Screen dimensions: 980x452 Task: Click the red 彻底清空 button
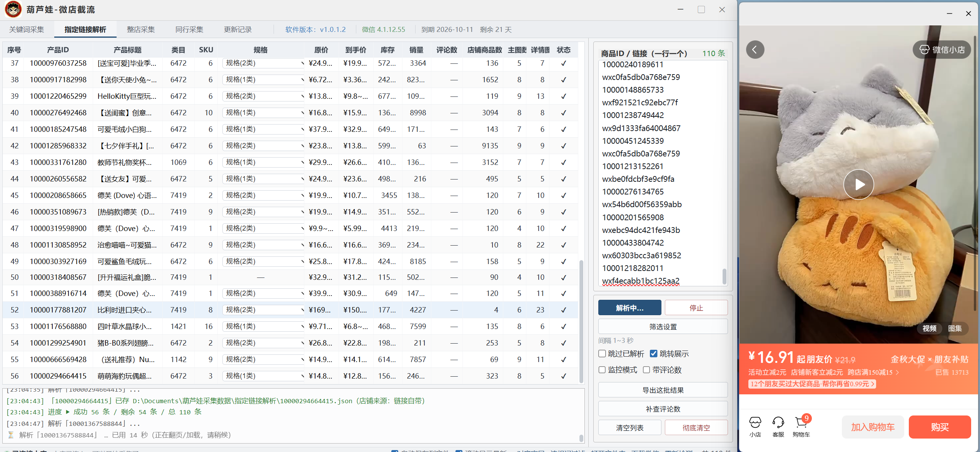tap(696, 428)
